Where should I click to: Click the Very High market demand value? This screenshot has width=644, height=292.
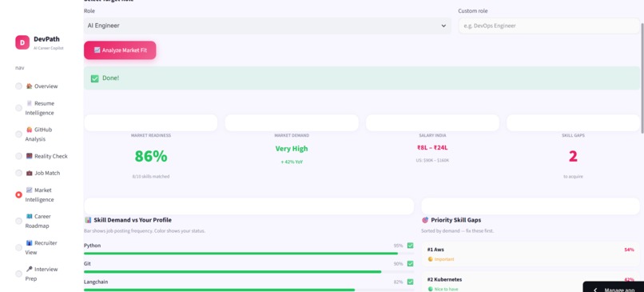(x=292, y=149)
